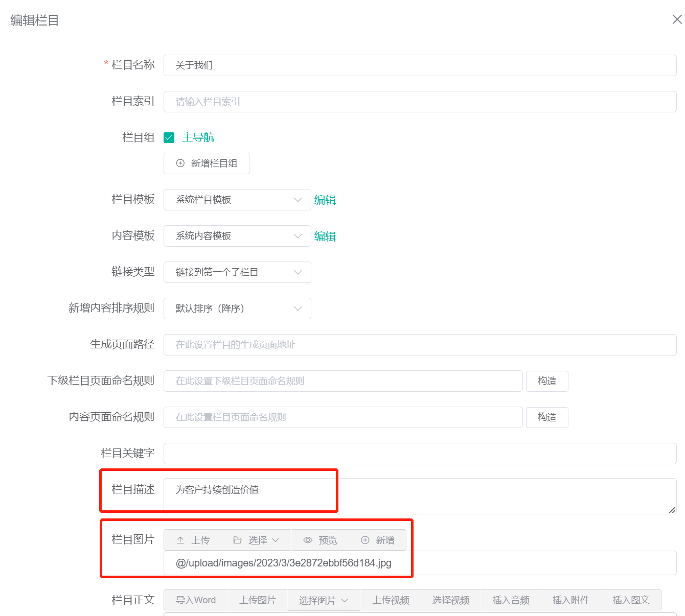Click 上传图片 in the content toolbar

[258, 600]
